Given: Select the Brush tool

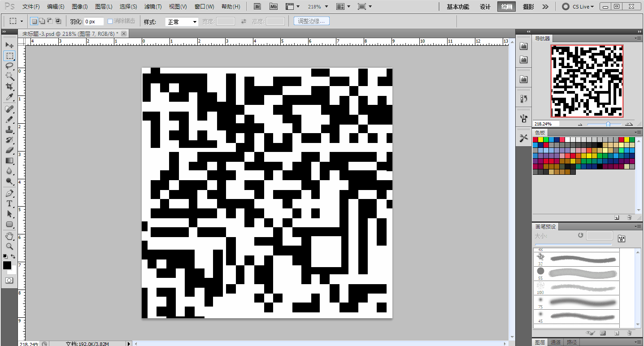Looking at the screenshot, I should pos(9,119).
